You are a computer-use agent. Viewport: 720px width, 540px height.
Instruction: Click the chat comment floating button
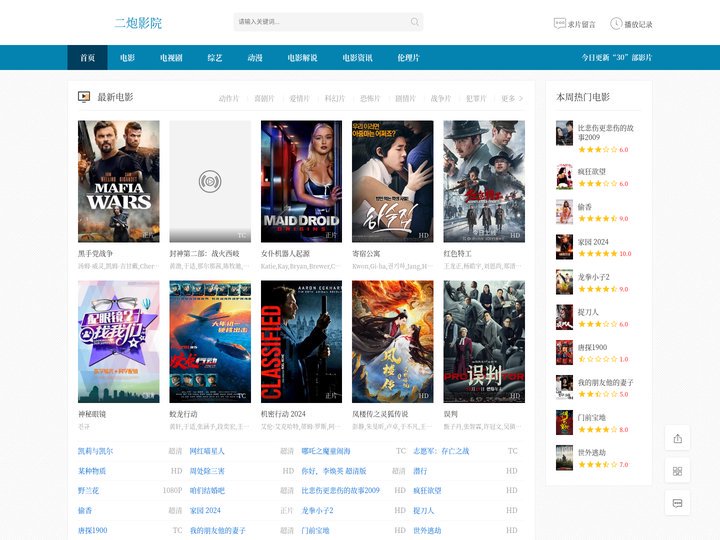tap(677, 503)
